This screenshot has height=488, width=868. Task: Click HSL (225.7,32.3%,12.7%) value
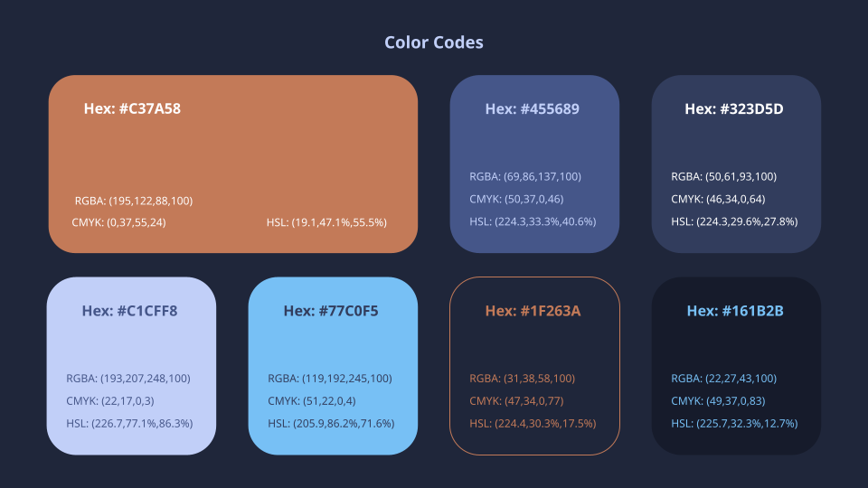tap(734, 424)
